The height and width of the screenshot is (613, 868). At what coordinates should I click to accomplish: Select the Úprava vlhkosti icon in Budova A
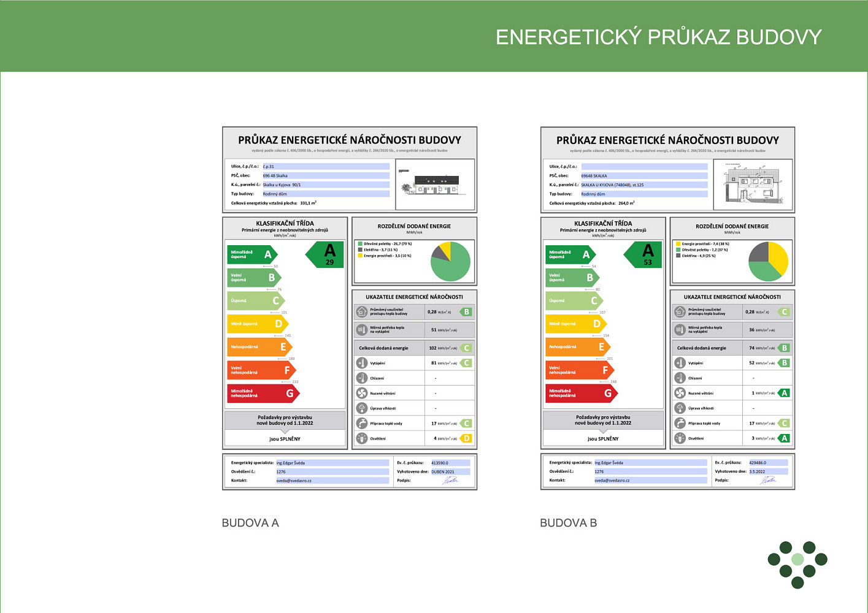click(x=362, y=408)
